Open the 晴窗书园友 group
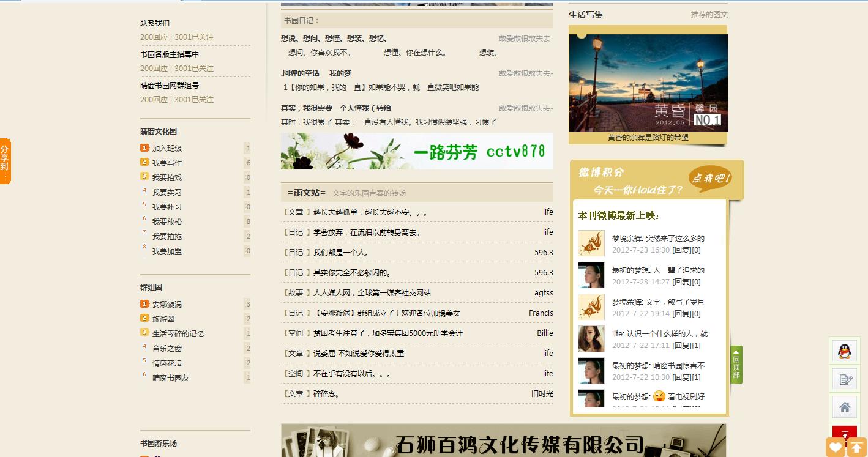 [x=171, y=378]
